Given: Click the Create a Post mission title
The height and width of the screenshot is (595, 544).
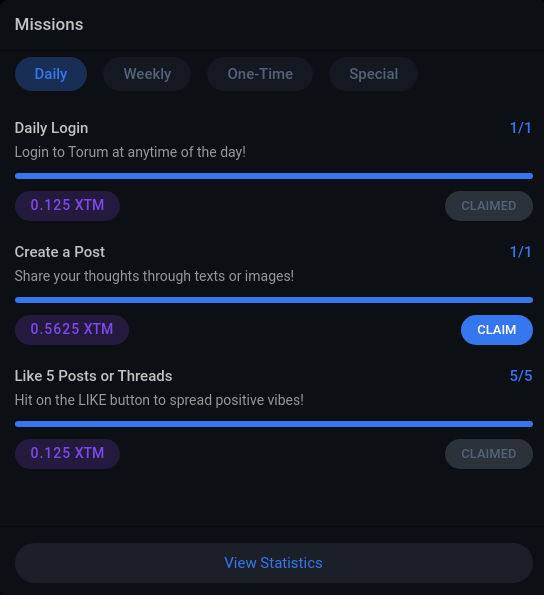Looking at the screenshot, I should (60, 252).
